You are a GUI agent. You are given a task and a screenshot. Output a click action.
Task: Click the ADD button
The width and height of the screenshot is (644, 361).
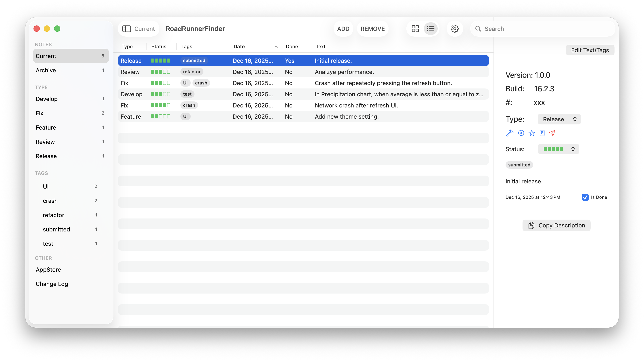point(343,29)
